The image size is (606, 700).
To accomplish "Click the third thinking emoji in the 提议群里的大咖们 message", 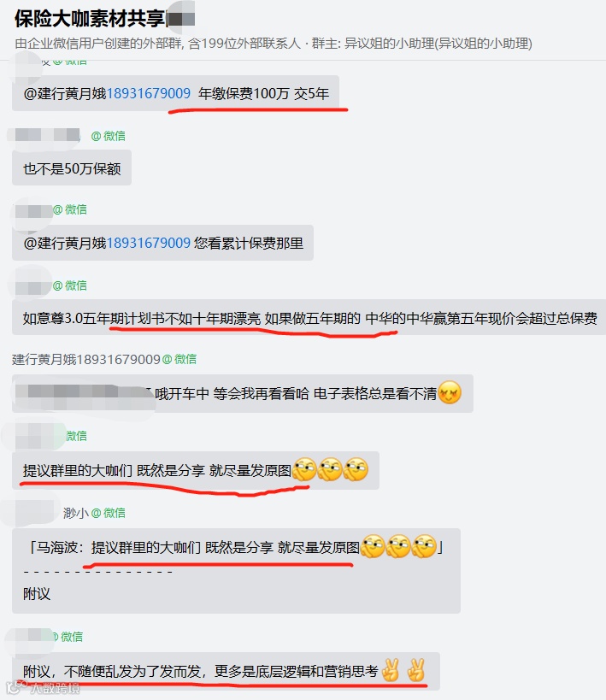I will click(x=356, y=469).
